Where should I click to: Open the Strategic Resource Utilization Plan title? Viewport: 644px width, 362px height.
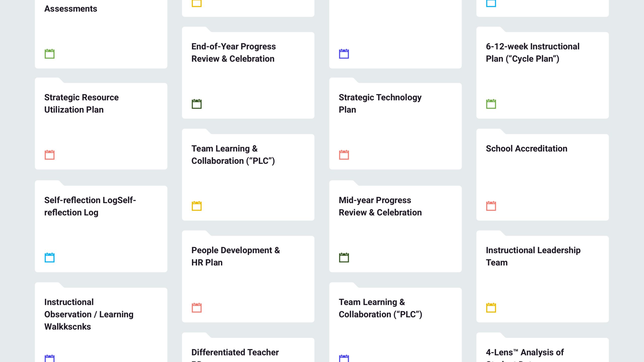coord(81,103)
